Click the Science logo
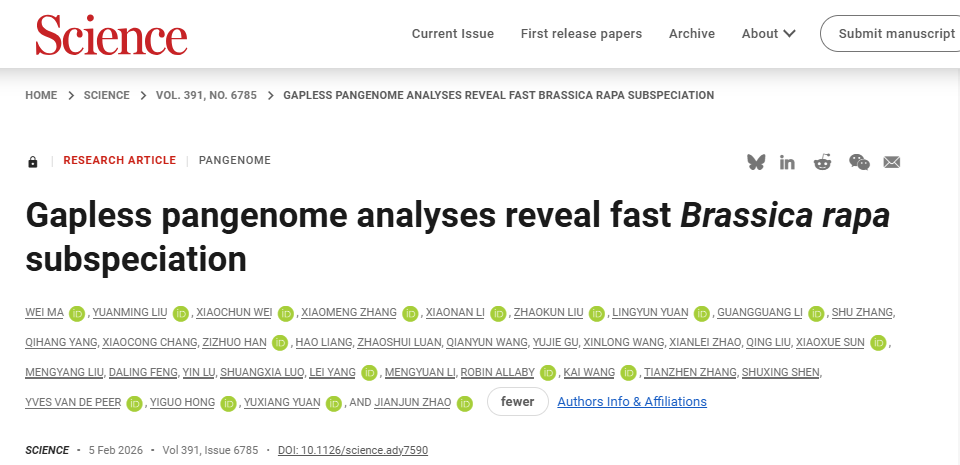 coord(111,35)
